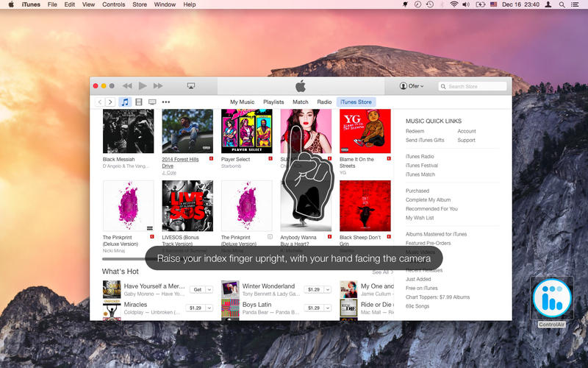
Task: Click the Wi-Fi status icon
Action: [453, 4]
